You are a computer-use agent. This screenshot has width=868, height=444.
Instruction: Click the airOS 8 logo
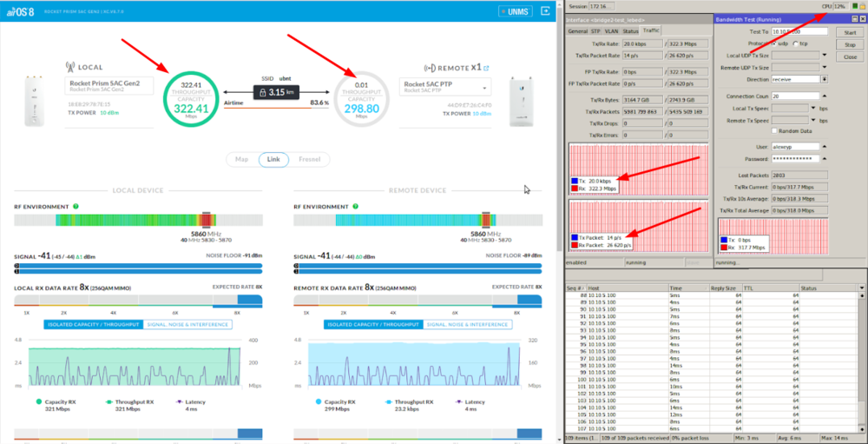20,11
